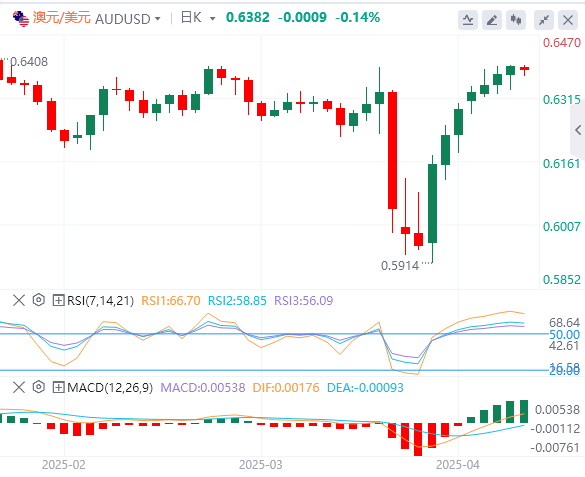Click the 0.6007 price axis label

coord(562,226)
